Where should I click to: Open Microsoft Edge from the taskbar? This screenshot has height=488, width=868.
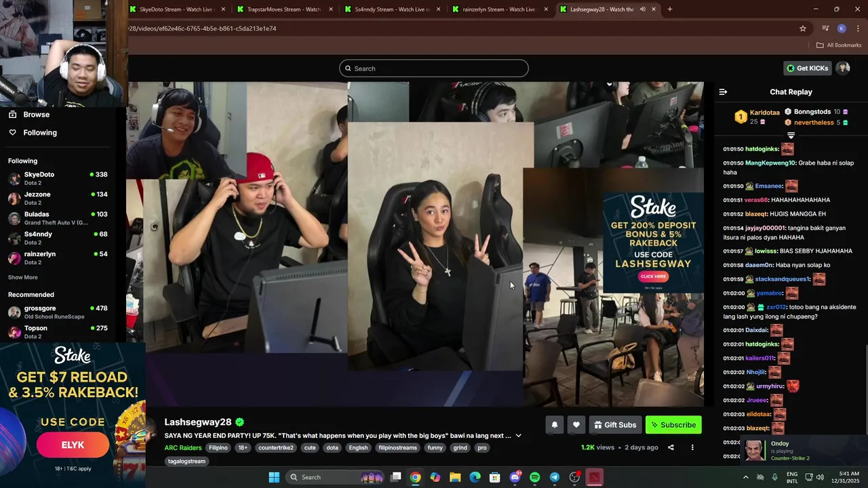475,477
